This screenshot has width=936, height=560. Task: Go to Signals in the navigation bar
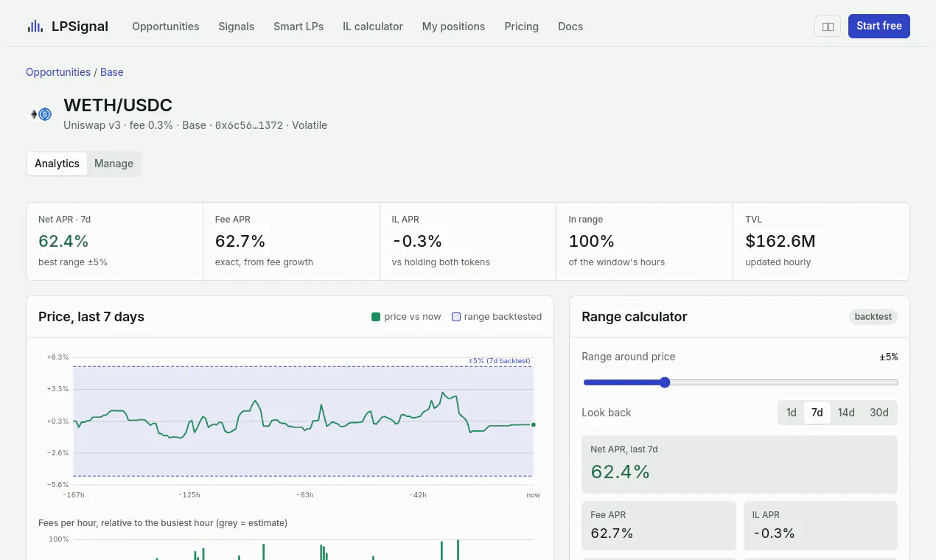point(237,27)
